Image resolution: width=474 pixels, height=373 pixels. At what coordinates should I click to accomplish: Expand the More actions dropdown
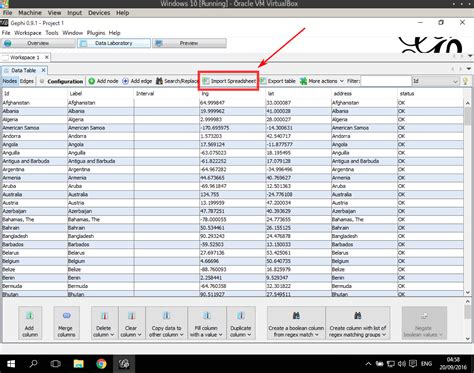point(322,81)
